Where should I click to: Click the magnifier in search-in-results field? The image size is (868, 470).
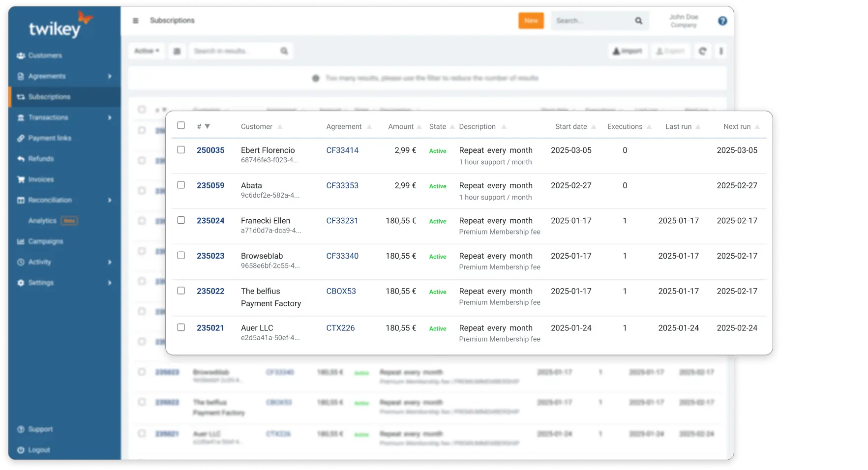point(284,51)
